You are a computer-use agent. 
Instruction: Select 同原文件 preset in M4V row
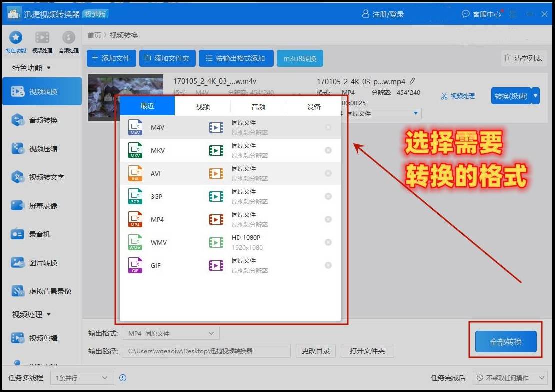tap(239, 127)
